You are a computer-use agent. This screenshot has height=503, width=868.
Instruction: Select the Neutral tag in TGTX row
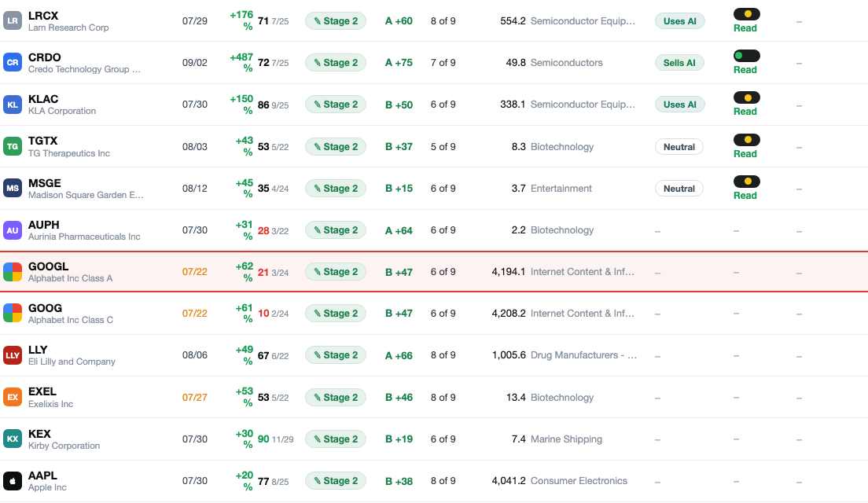pos(679,147)
